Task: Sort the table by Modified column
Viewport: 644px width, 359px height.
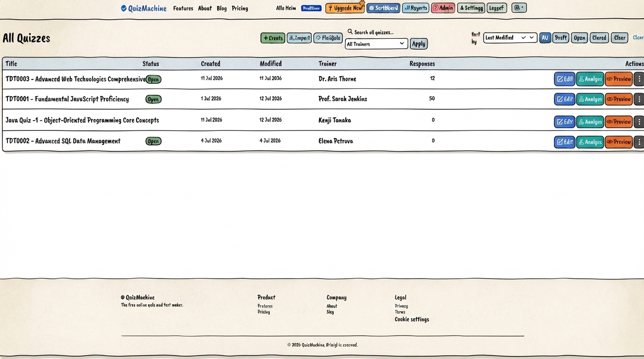Action: click(x=271, y=64)
